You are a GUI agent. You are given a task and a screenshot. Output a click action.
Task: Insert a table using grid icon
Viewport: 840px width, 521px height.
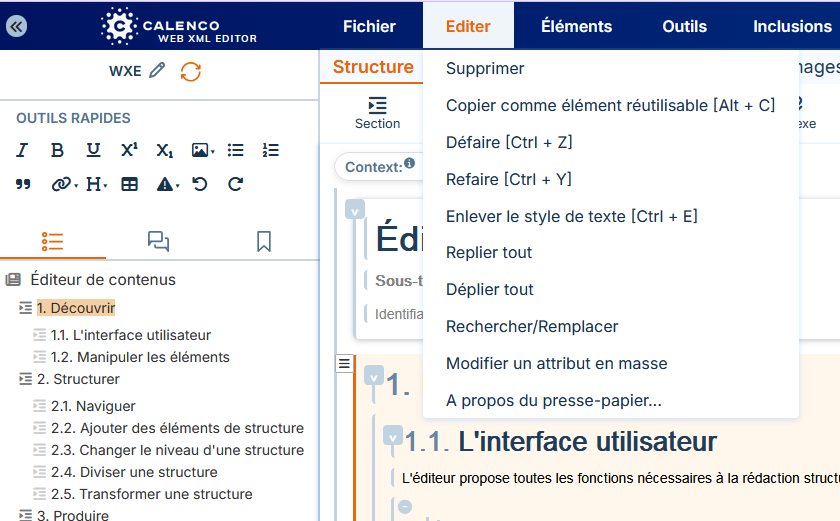(x=129, y=185)
